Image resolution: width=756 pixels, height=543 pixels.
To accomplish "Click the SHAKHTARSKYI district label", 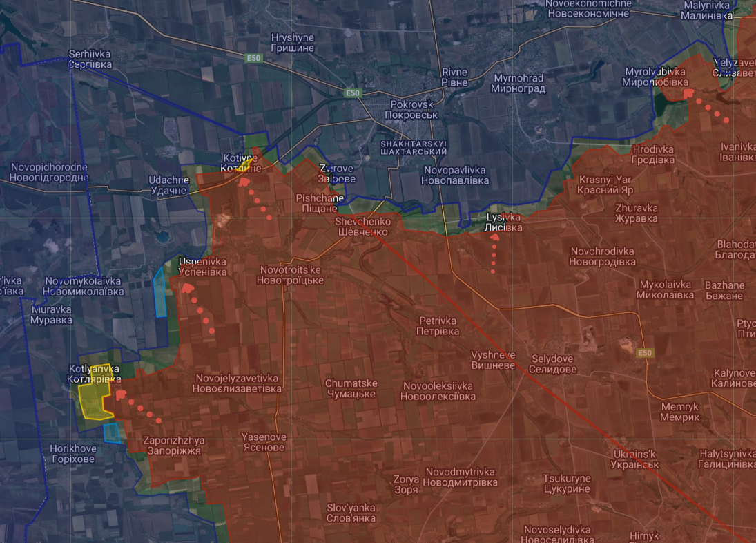I will [413, 148].
